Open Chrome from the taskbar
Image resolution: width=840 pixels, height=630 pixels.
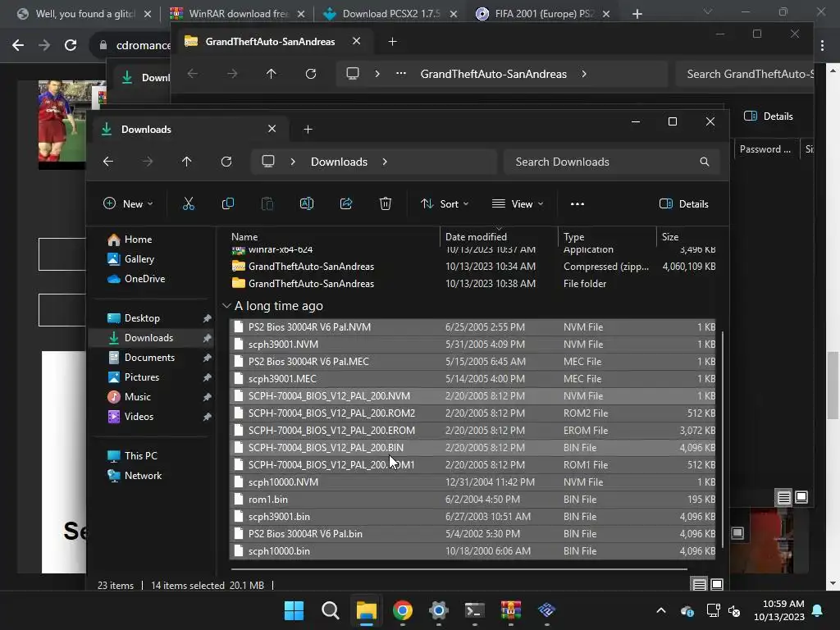(402, 610)
